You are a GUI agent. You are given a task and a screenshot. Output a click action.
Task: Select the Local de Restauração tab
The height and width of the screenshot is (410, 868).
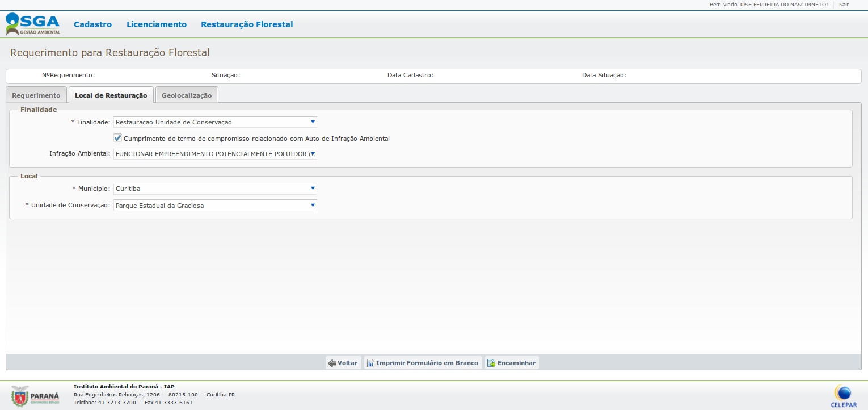click(x=111, y=95)
